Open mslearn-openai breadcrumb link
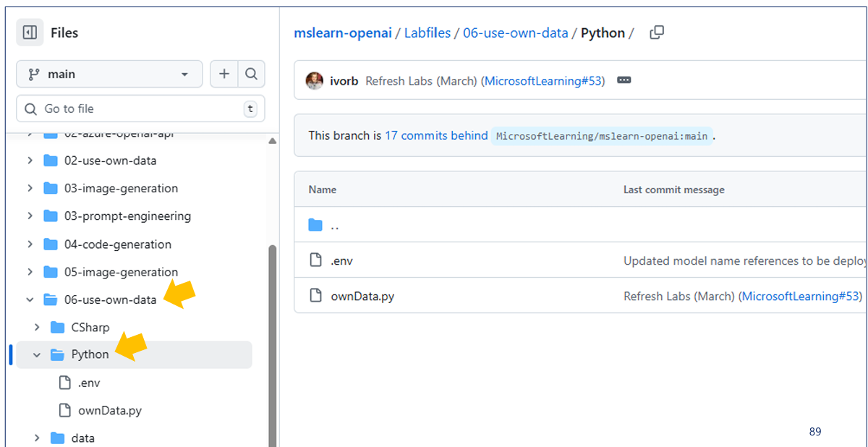The image size is (868, 447). pos(343,33)
